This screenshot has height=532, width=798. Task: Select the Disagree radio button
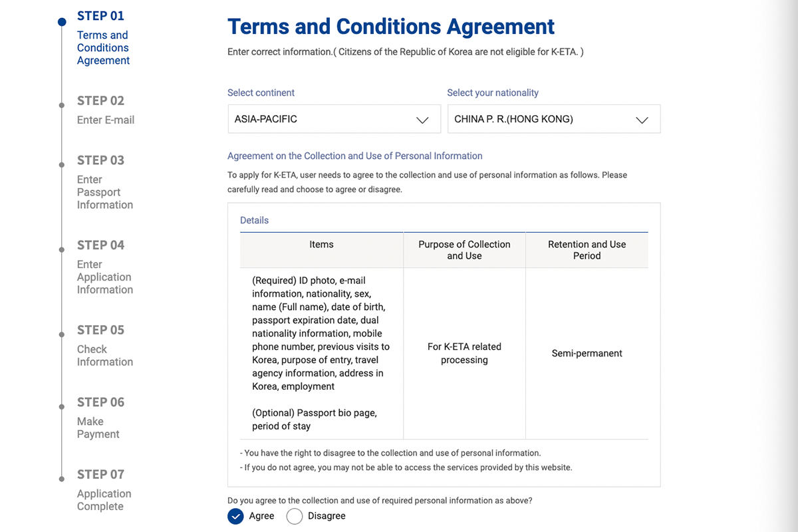[295, 516]
